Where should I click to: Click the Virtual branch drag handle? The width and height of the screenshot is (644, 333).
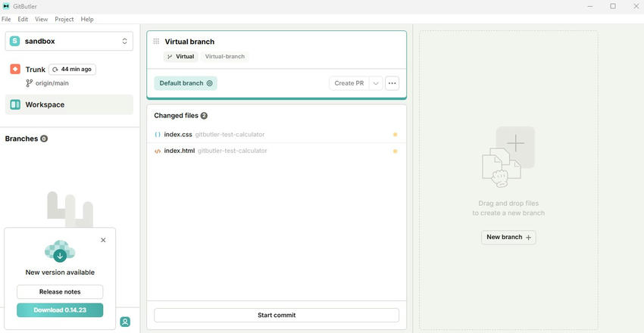click(x=156, y=42)
